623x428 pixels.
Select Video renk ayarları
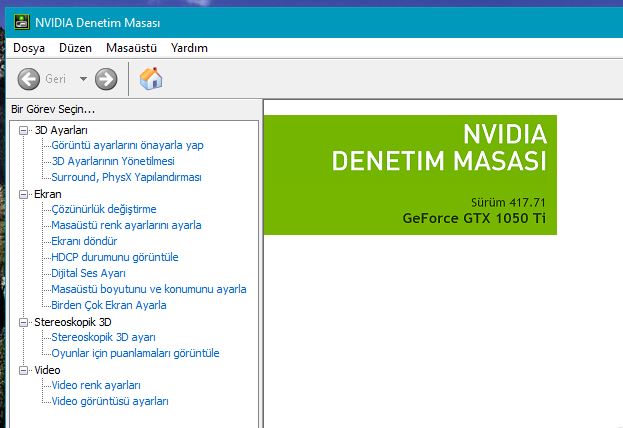(96, 385)
